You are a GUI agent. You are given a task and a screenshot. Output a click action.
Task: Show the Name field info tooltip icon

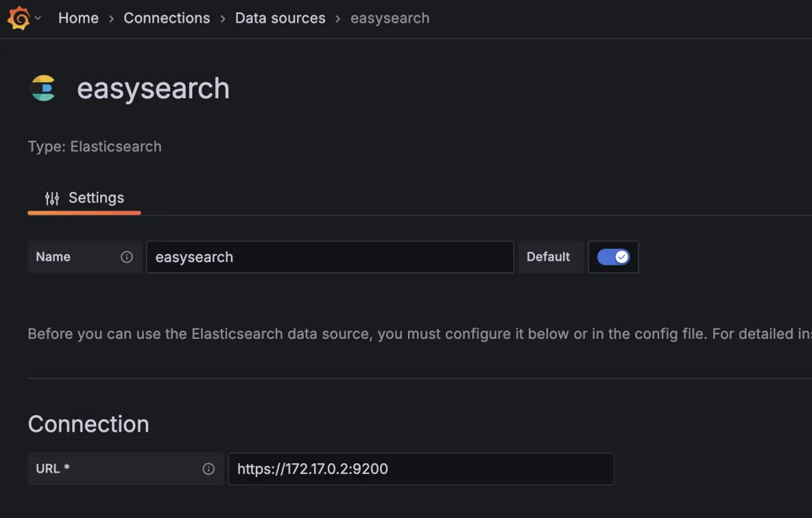127,257
